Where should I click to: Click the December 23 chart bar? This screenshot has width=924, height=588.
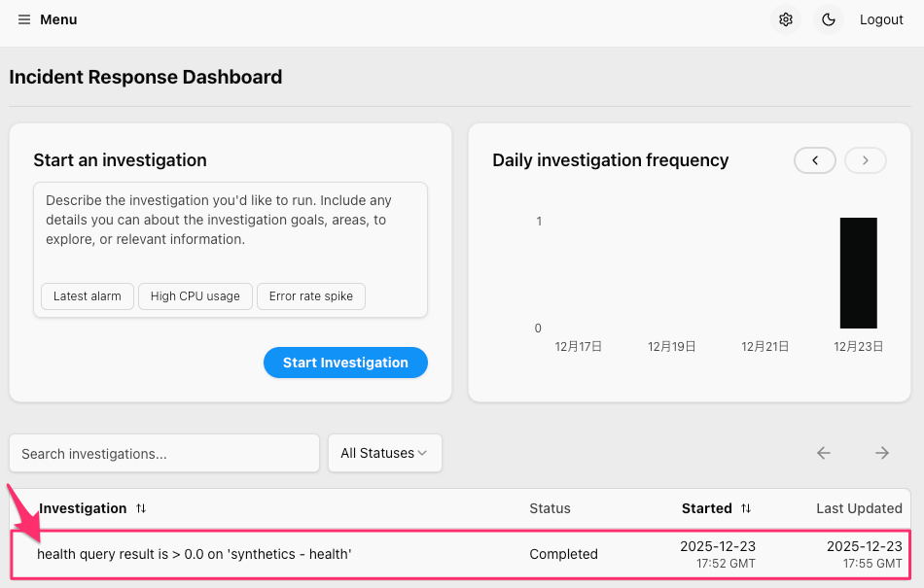point(858,273)
